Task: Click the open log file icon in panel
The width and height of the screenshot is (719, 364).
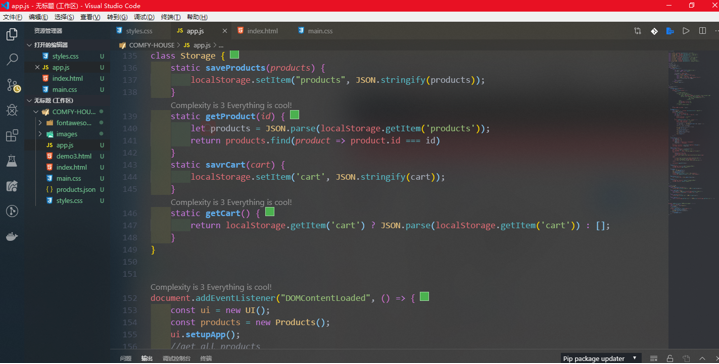Action: point(686,358)
